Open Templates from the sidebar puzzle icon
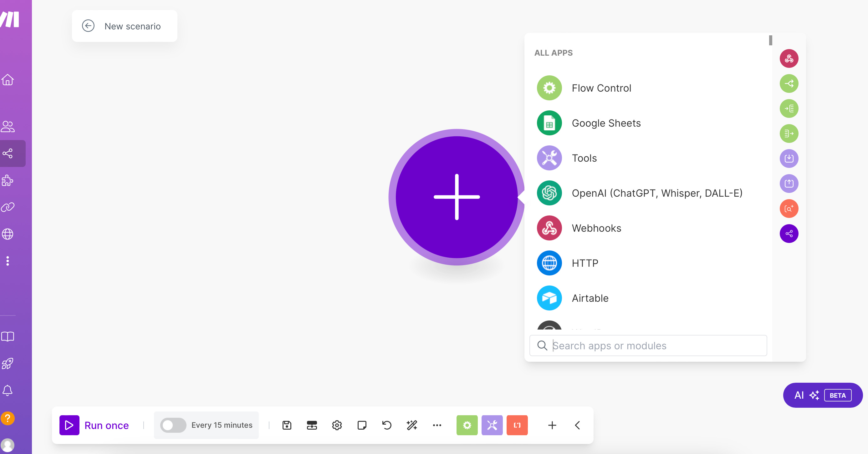 click(8, 181)
